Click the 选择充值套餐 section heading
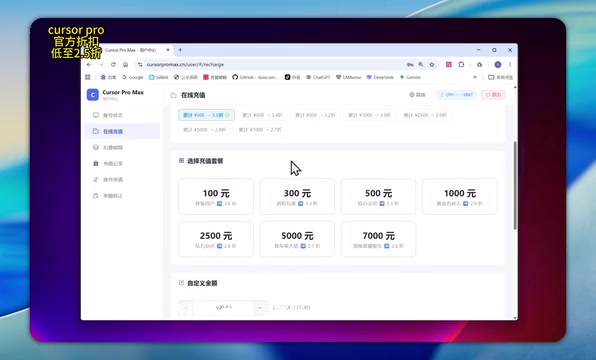The width and height of the screenshot is (596, 360). [x=205, y=161]
